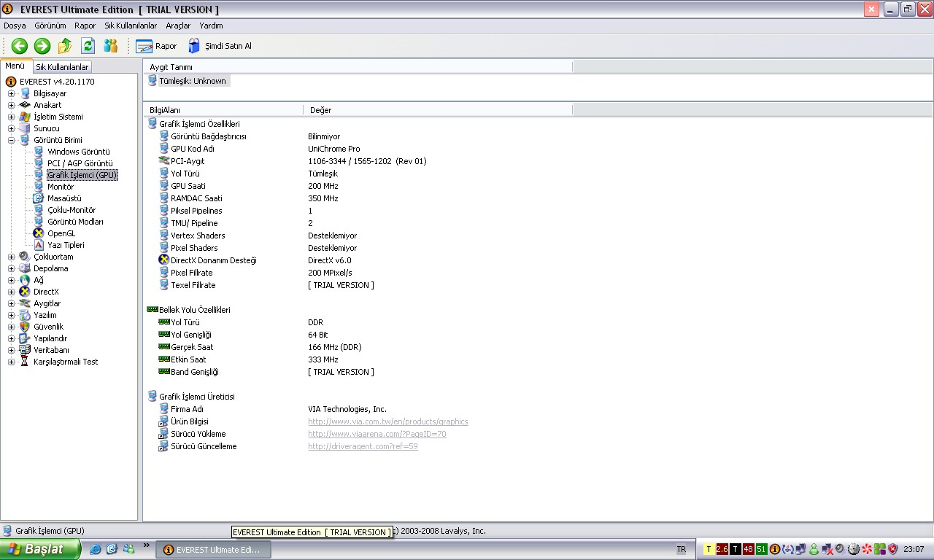The width and height of the screenshot is (934, 560).
Task: Click the Yazı Tipleri font icon
Action: (39, 245)
